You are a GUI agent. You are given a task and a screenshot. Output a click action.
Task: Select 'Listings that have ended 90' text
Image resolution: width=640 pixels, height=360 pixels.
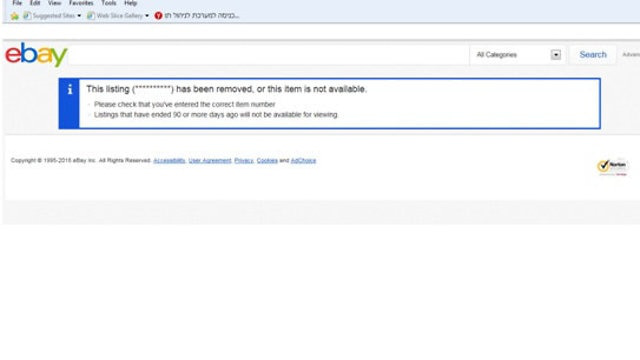pos(216,115)
